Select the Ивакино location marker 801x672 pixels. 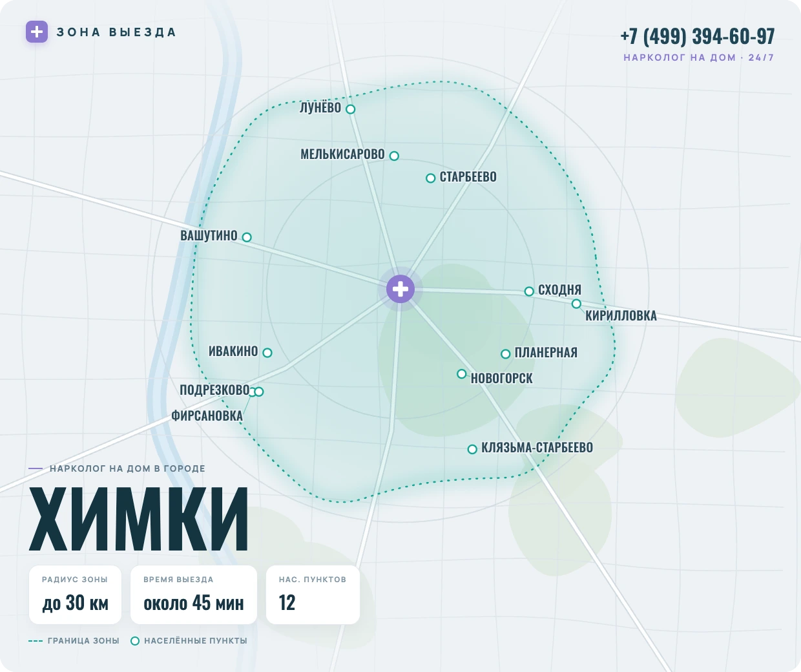[x=267, y=353]
